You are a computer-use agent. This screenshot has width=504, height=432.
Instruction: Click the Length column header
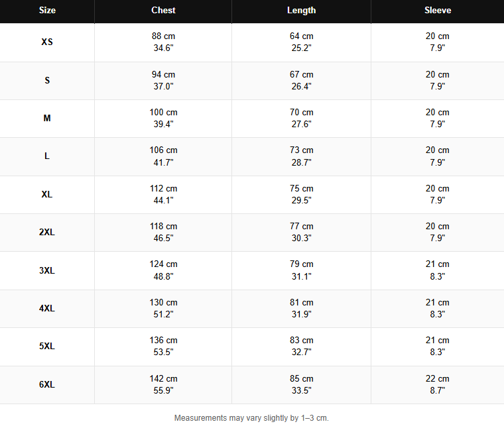point(301,11)
